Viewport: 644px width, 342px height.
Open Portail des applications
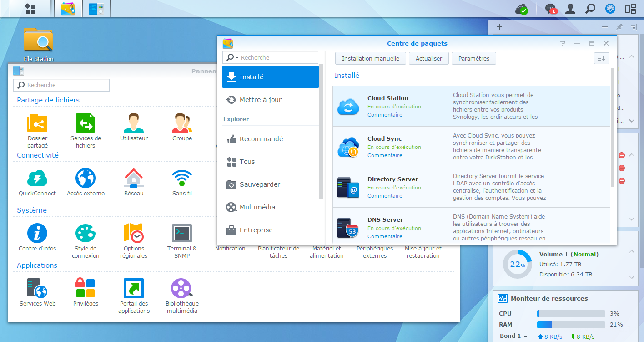pos(134,296)
